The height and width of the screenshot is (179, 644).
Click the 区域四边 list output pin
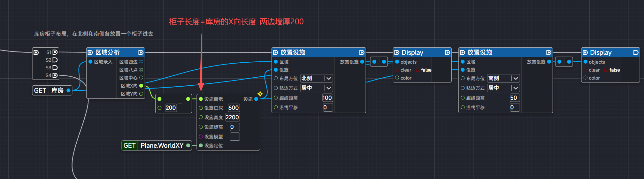point(141,62)
